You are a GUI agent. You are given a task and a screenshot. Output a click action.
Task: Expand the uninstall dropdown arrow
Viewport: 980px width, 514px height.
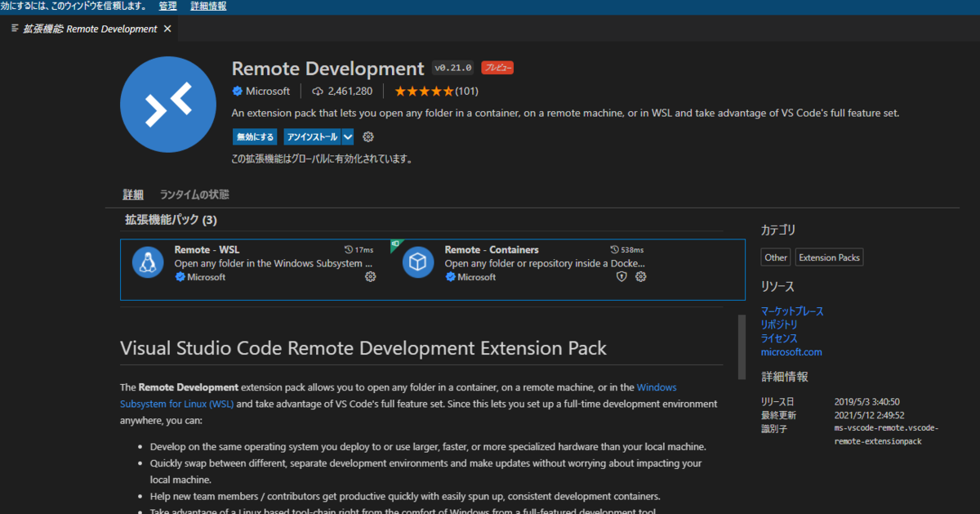click(348, 136)
